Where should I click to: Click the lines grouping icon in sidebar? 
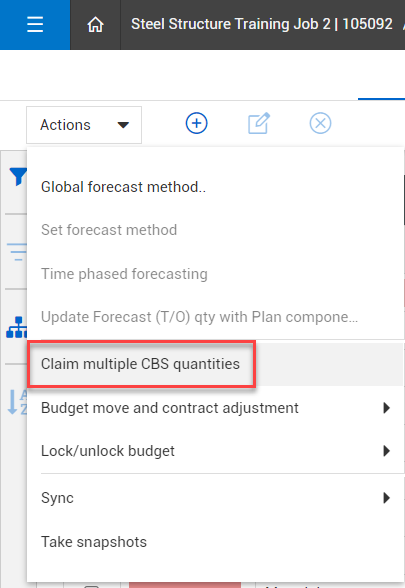(x=17, y=252)
